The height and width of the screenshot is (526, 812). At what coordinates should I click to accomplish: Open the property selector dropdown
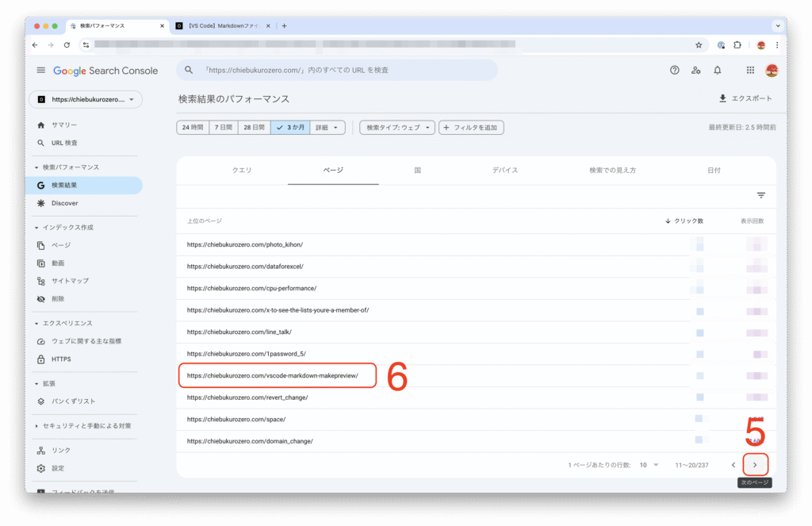pos(86,99)
